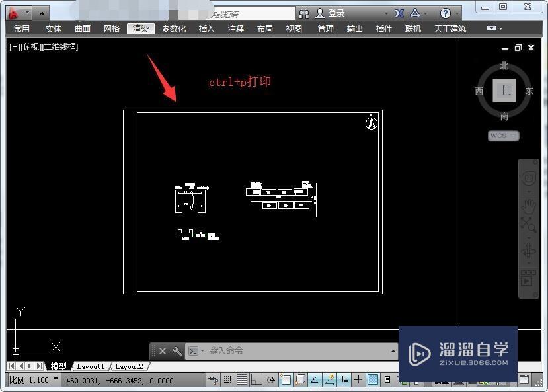
Task: Expand the Help dropdown arrow
Action: click(457, 14)
